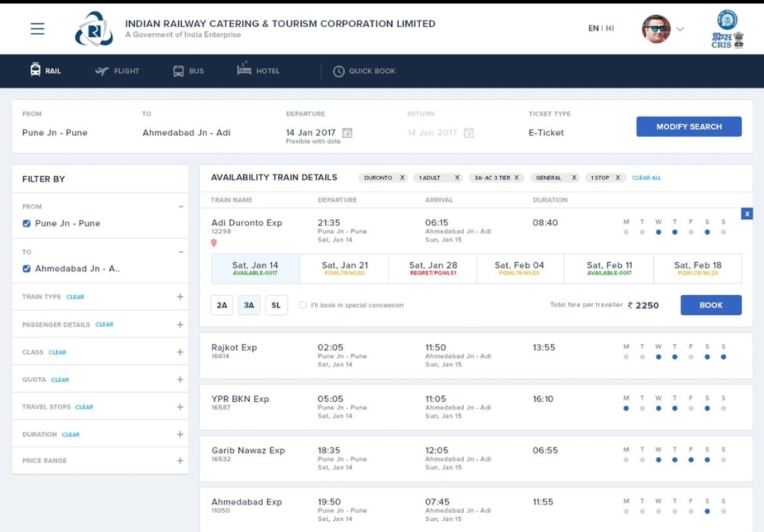Switch language to EN
Image resolution: width=764 pixels, height=532 pixels.
pyautogui.click(x=593, y=28)
